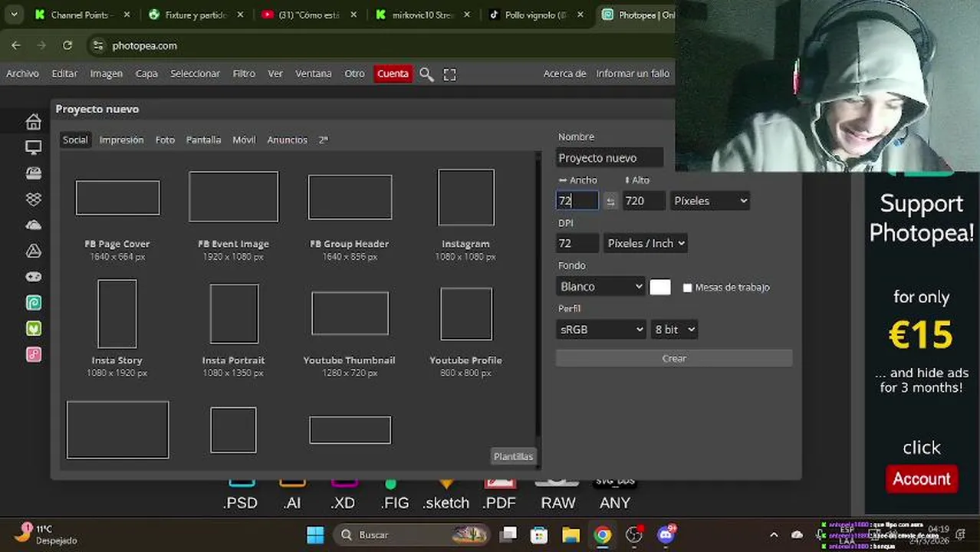
Task: Open the PeaDrive storage icon
Action: pyautogui.click(x=33, y=173)
